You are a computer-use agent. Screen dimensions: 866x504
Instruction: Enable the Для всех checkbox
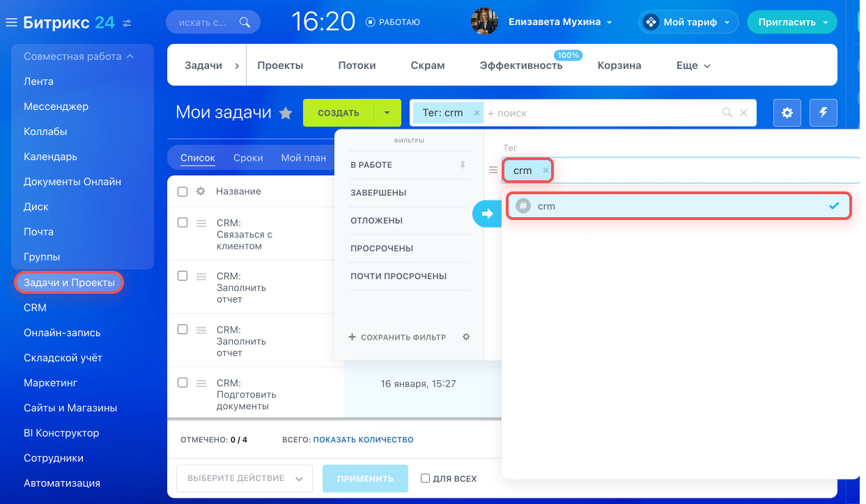425,478
